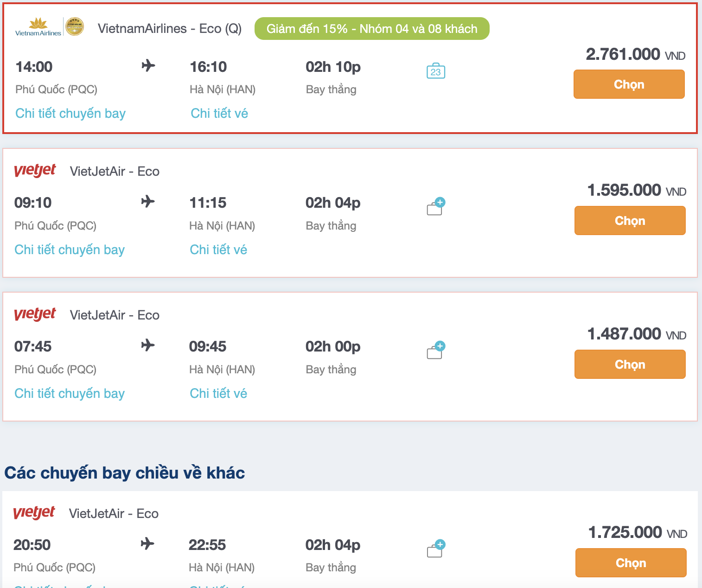Open Chi tiết chuyến bay for the 14:00 flight
702x588 pixels.
click(x=70, y=113)
